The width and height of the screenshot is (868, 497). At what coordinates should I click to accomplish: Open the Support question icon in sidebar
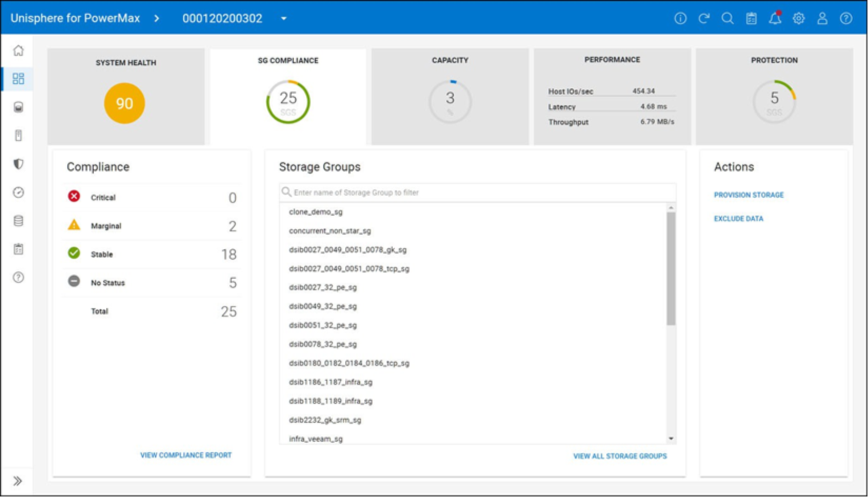(x=18, y=278)
